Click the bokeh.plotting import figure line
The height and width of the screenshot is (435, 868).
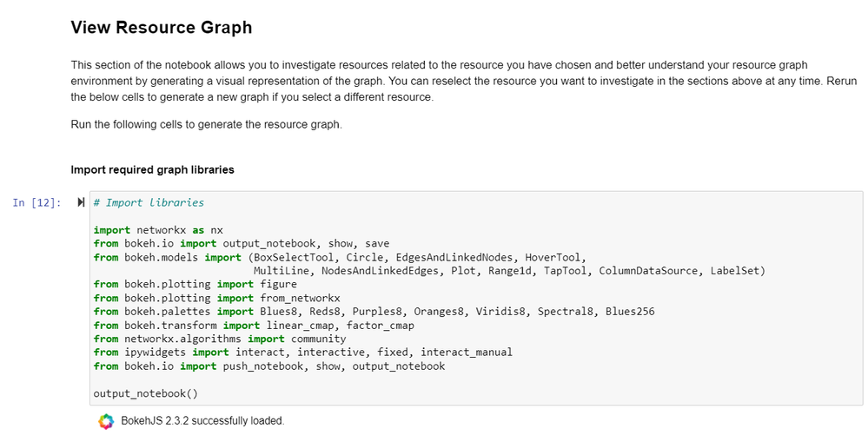195,284
